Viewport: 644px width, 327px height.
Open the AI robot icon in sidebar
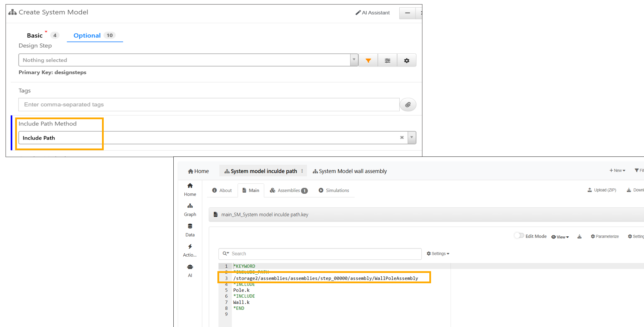click(190, 270)
